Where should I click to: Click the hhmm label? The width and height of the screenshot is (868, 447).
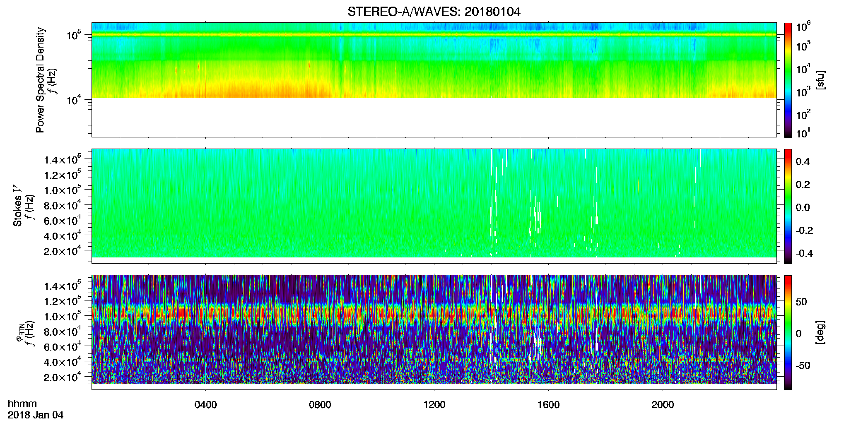coord(22,404)
